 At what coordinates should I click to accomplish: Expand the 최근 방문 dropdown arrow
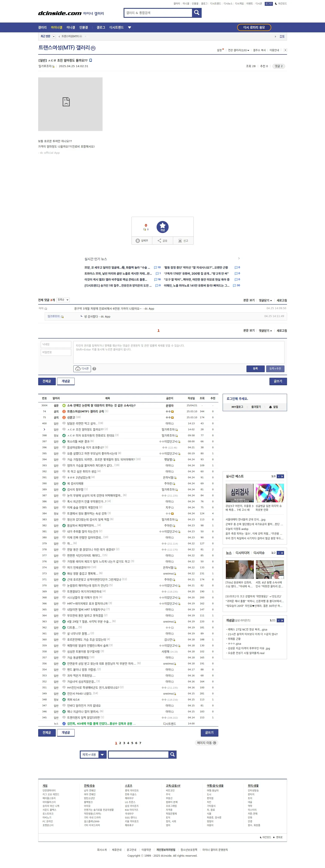[x=54, y=36]
